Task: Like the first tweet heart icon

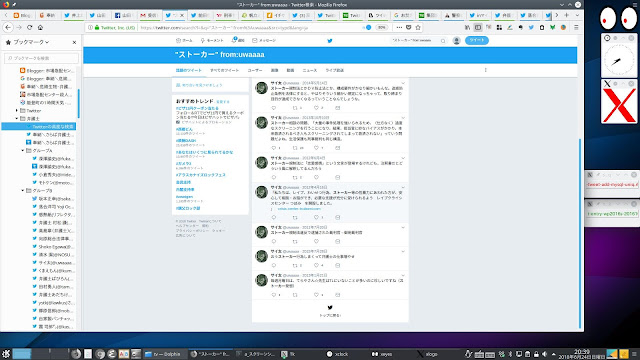Action: coord(316,108)
